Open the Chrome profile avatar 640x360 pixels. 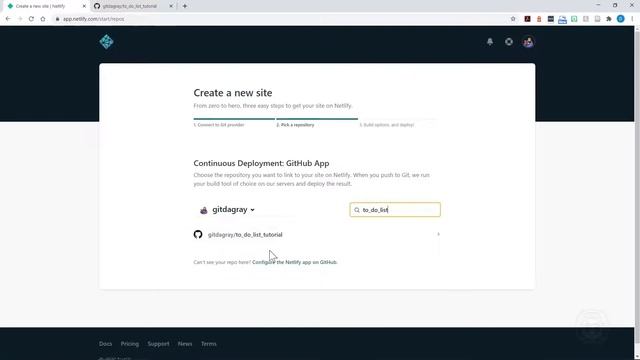tap(620, 19)
